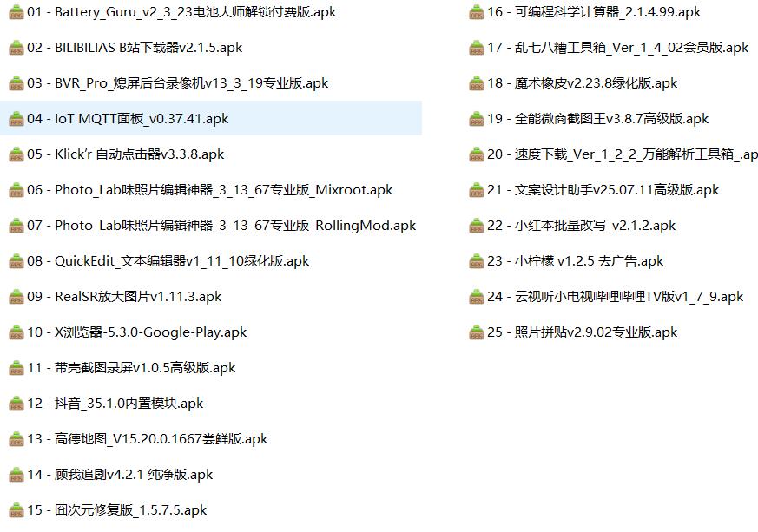The image size is (758, 532).
Task: Click the APK icon beside 08 - QuickEdit
Action: pos(16,261)
